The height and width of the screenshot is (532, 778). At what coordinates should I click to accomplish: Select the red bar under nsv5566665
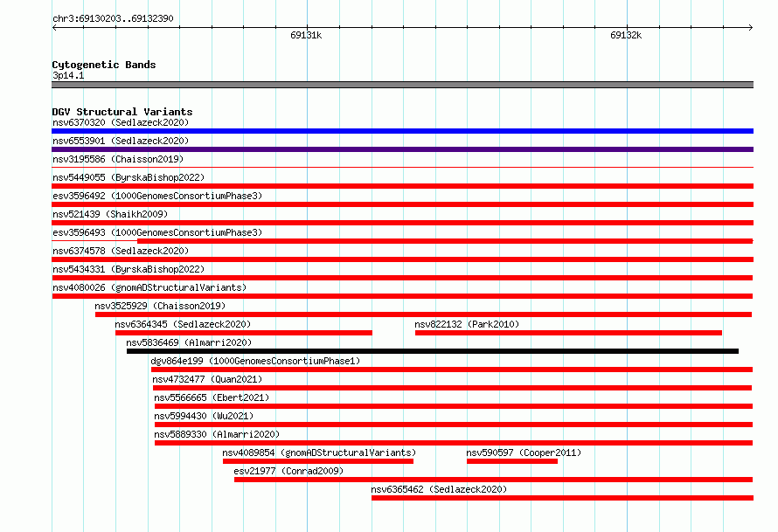pyautogui.click(x=454, y=406)
